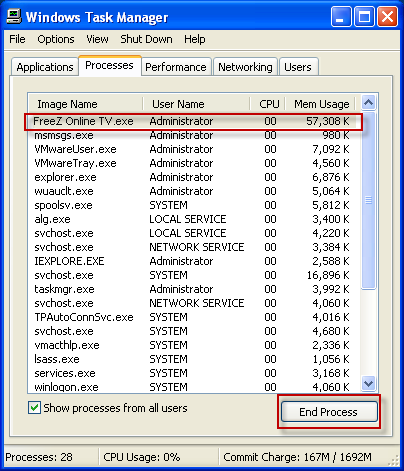Click the scrollbar down arrow

[368, 384]
